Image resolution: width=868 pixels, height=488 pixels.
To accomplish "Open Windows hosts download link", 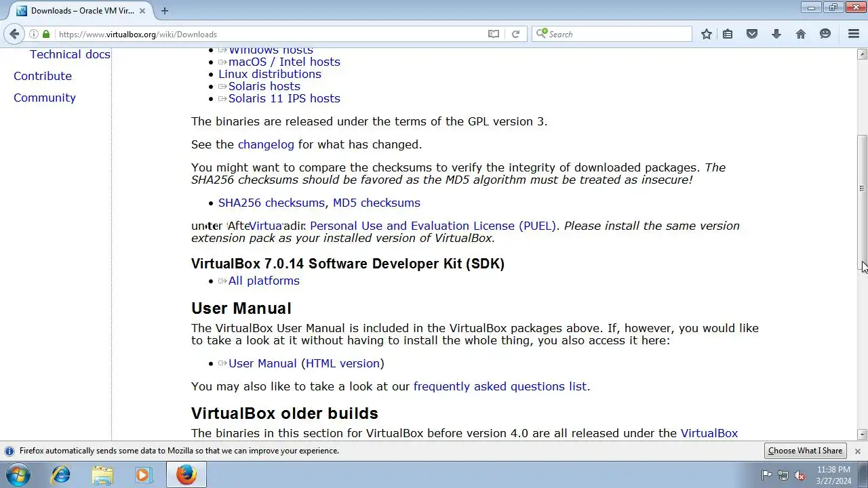I will click(x=271, y=50).
